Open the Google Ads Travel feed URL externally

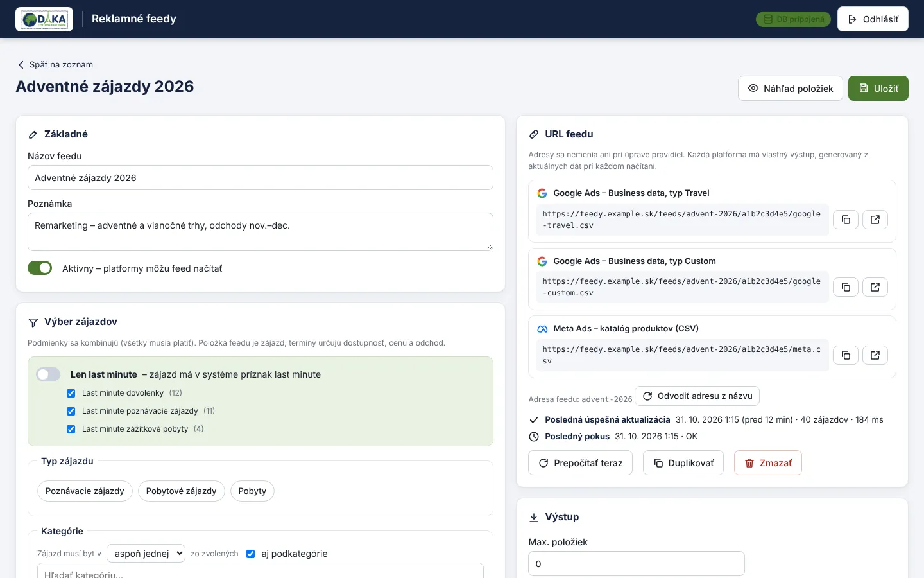875,220
